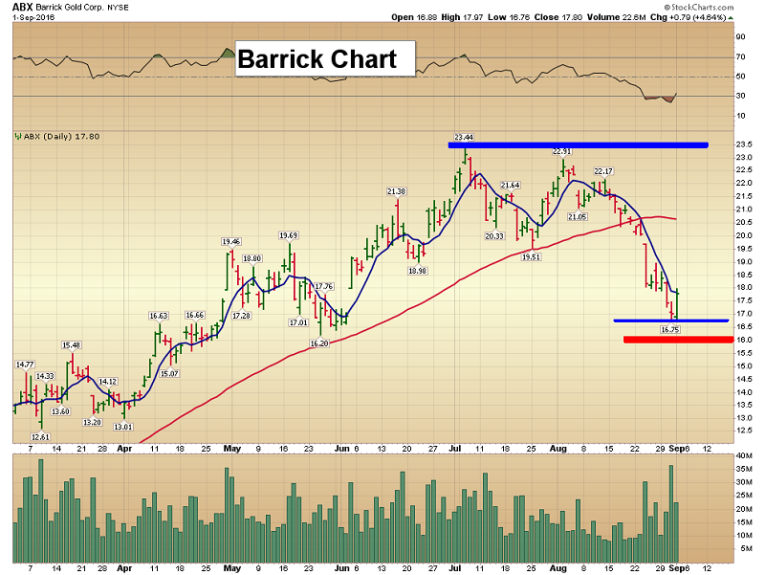
Task: Click the 12.5 tick on the price axis
Action: (744, 430)
